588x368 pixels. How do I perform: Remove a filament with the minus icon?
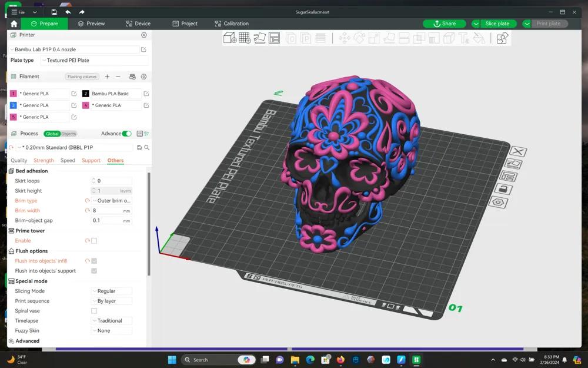118,77
